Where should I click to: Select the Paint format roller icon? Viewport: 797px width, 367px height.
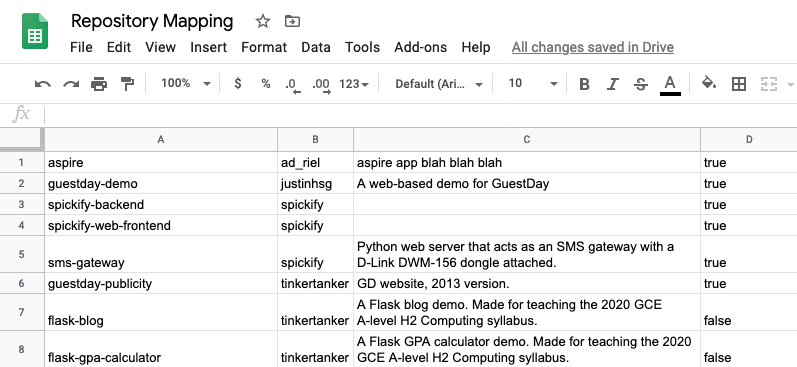127,84
